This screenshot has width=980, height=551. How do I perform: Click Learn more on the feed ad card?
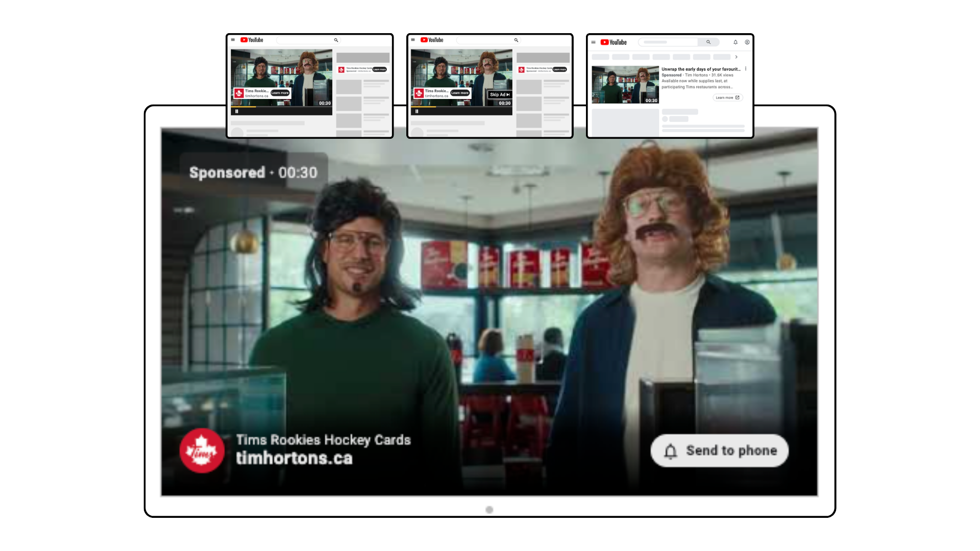[728, 97]
